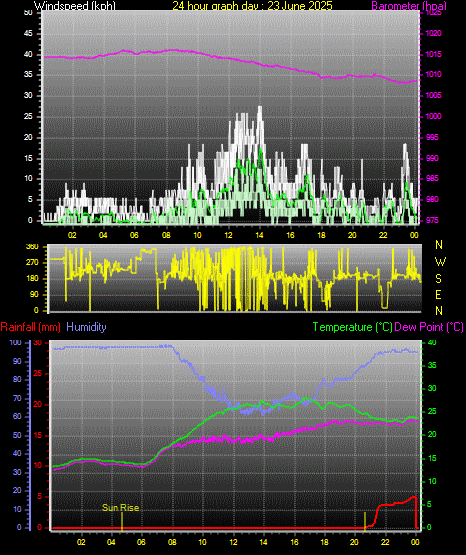This screenshot has width=466, height=555.
Task: Click windspeed axis value 45
Action: [28, 34]
